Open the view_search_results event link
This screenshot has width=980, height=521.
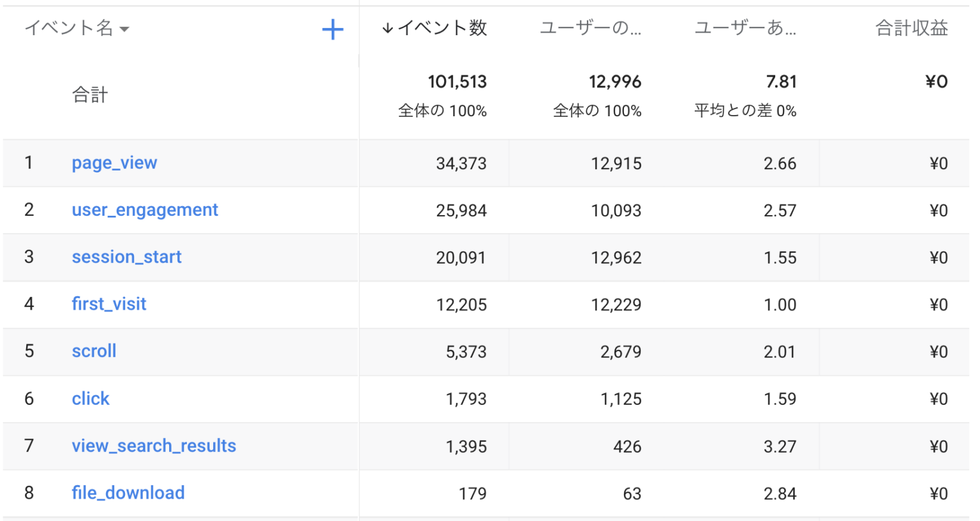(154, 446)
